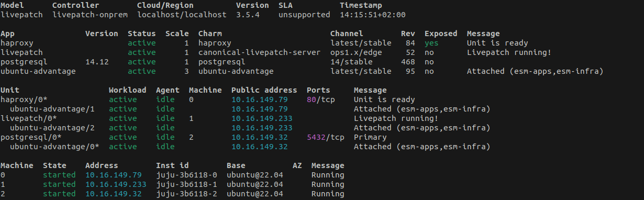Click the Charm column header
The height and width of the screenshot is (200, 644).
tap(210, 34)
